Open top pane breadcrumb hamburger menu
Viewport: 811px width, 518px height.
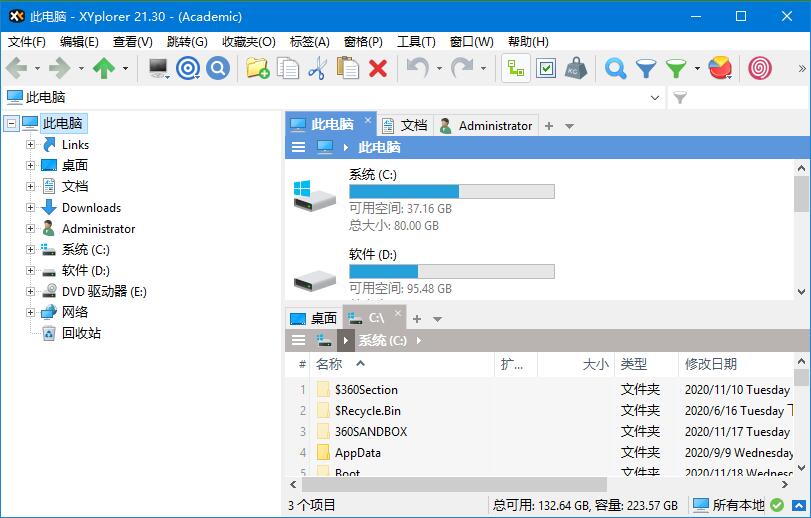[298, 147]
